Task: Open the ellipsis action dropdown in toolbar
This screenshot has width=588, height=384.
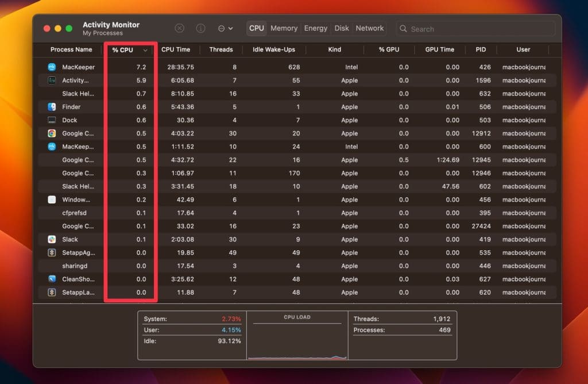Action: click(x=225, y=29)
